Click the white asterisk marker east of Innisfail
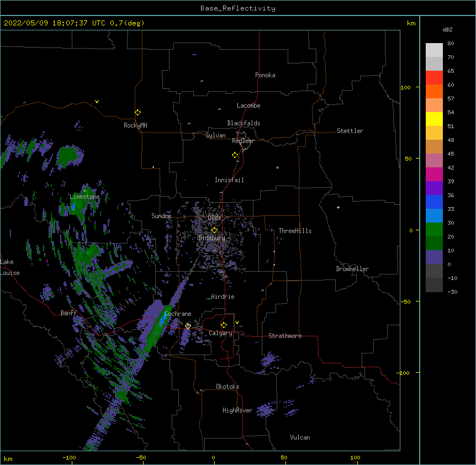 (277, 167)
